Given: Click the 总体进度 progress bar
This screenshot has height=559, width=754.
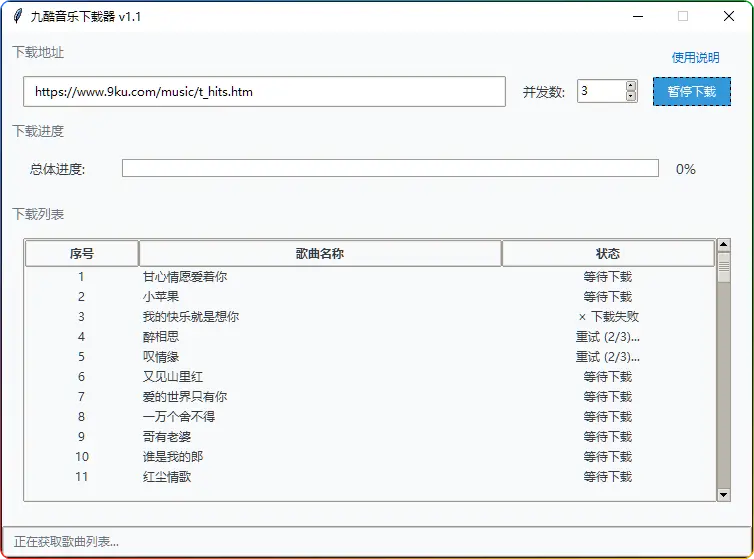Looking at the screenshot, I should 390,168.
